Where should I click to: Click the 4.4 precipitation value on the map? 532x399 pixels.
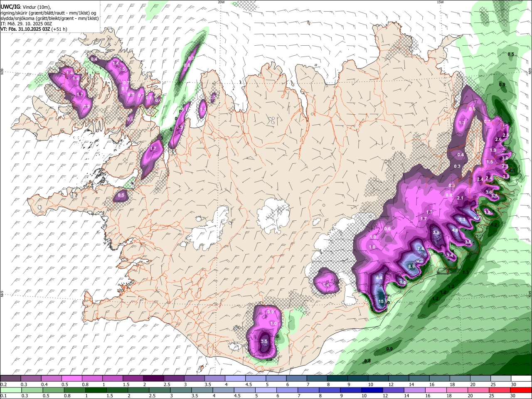(379, 278)
